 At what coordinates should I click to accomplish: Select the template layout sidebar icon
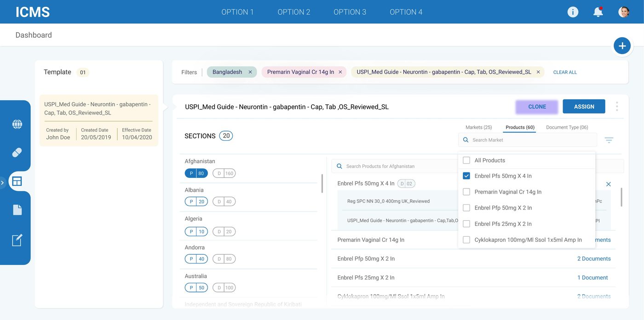pyautogui.click(x=17, y=182)
